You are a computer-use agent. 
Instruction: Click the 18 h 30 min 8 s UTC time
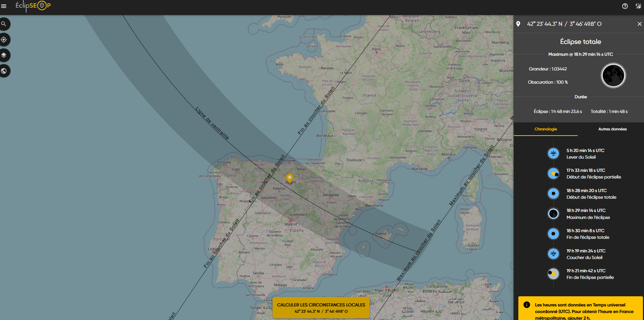[x=585, y=230]
